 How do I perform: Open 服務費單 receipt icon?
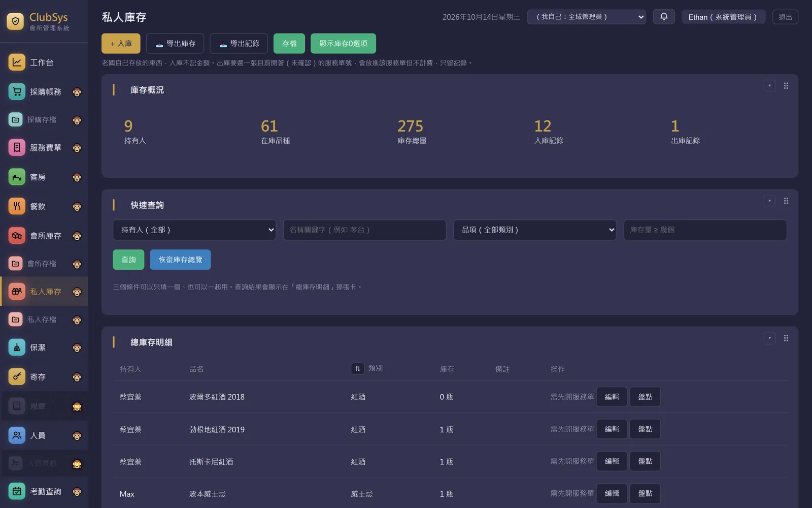coord(17,148)
